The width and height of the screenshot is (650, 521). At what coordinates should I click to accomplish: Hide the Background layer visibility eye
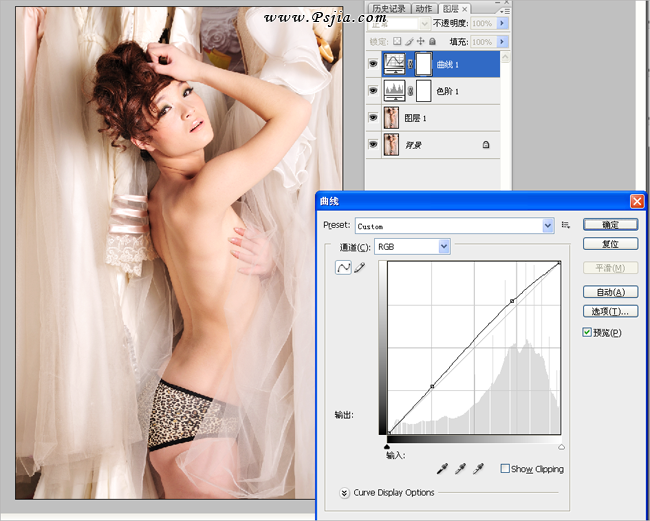pos(373,145)
